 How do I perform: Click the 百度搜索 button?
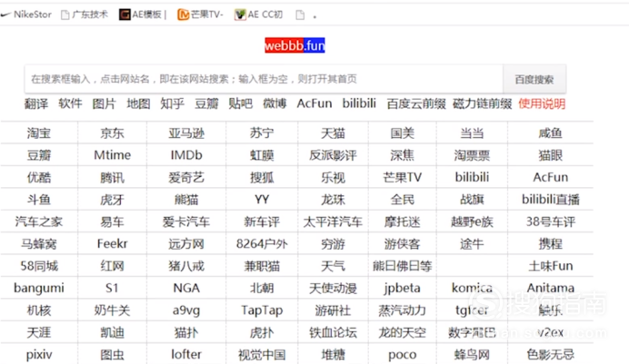[534, 79]
